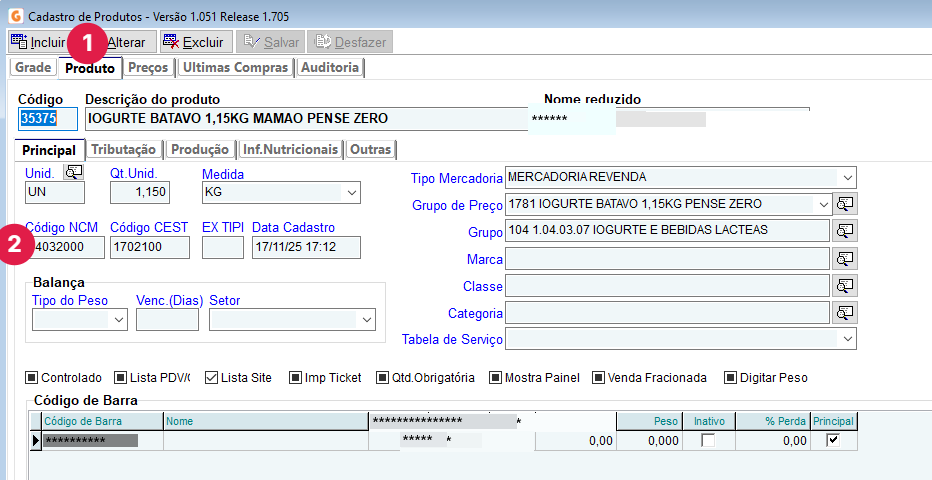The image size is (932, 480).
Task: Toggle the Digitar Peso checkbox
Action: tap(731, 378)
